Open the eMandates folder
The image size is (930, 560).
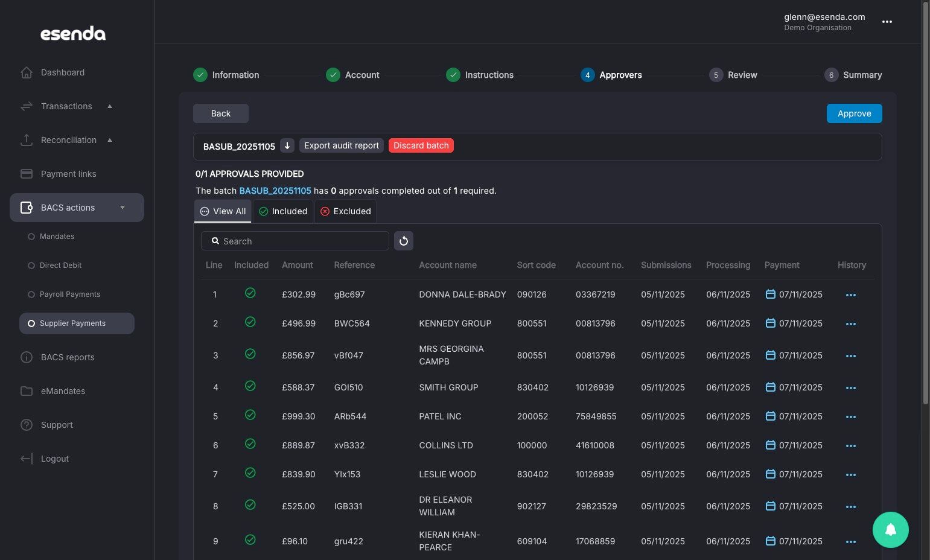(x=63, y=391)
